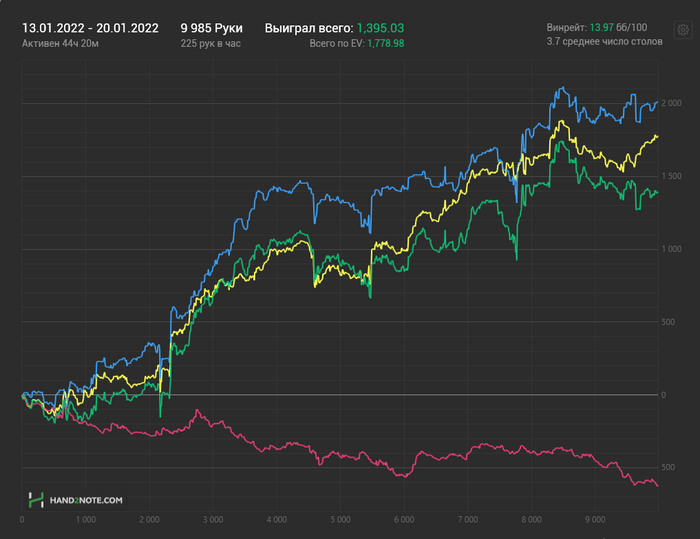The image size is (700, 539).
Task: Click "3.7 среднее число столов" text
Action: pos(604,42)
